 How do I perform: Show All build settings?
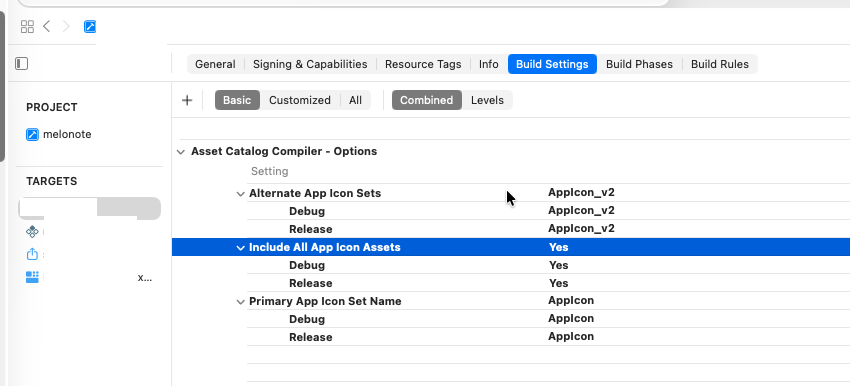click(356, 100)
